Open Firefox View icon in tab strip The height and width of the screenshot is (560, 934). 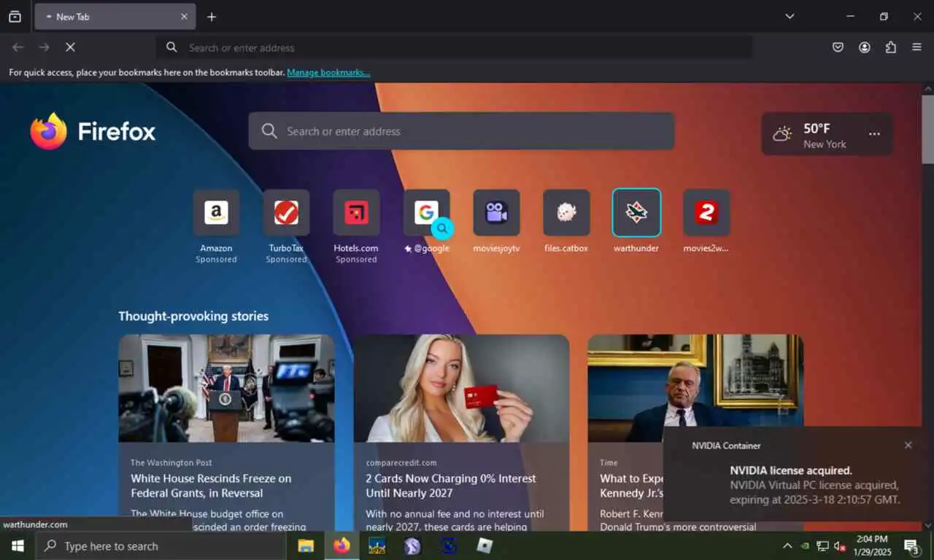[15, 17]
